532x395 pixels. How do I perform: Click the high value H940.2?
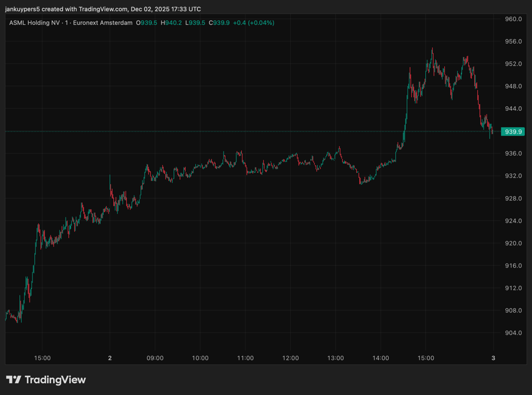(x=171, y=23)
